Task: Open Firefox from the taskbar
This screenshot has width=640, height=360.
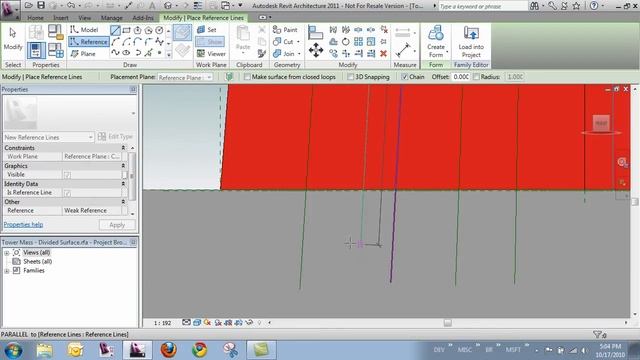Action: click(168, 350)
